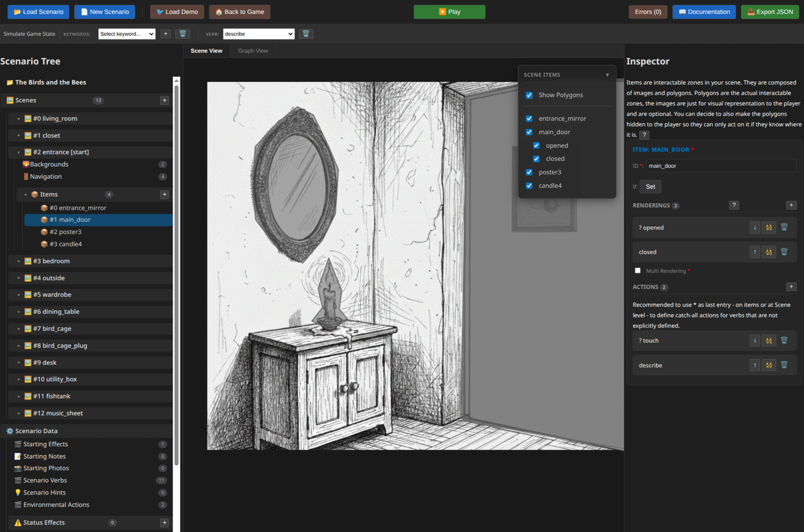Expand the #3 bedroom scene
Image resolution: width=804 pixels, height=532 pixels.
click(x=19, y=261)
